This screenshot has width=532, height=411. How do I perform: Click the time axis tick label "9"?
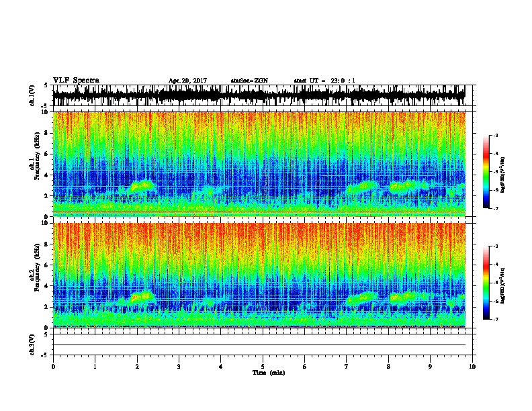tap(430, 367)
